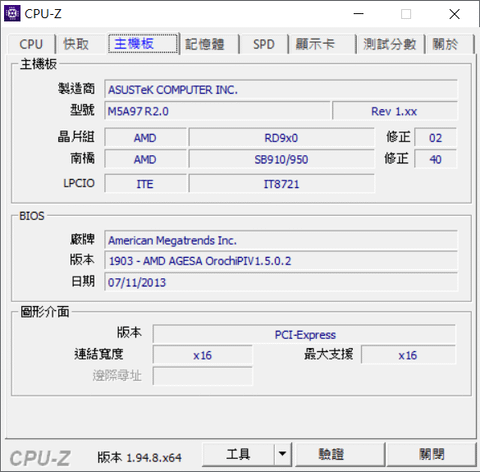
Task: Click the PCI-Express version field
Action: pyautogui.click(x=305, y=334)
